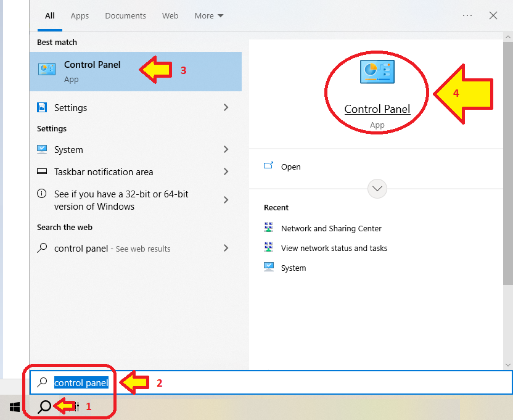Click the System monitor icon in Settings list
Viewport: 513px width, 420px height.
[42, 149]
